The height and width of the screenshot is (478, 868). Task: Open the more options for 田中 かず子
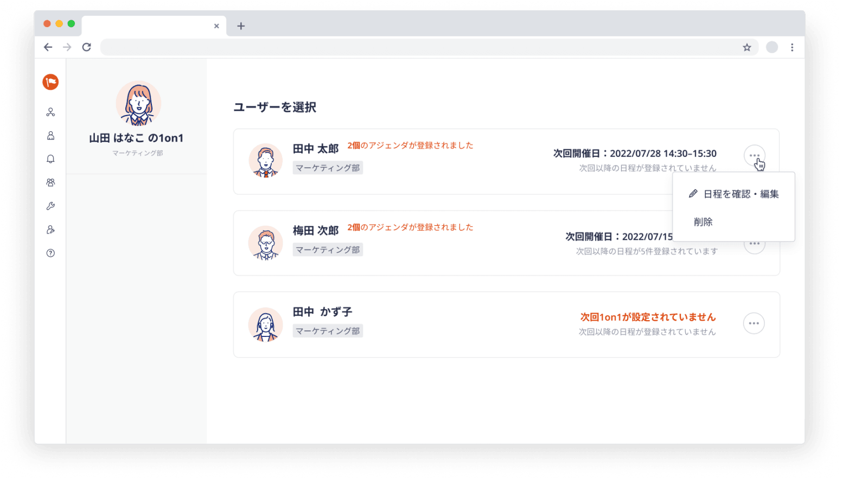pyautogui.click(x=754, y=323)
